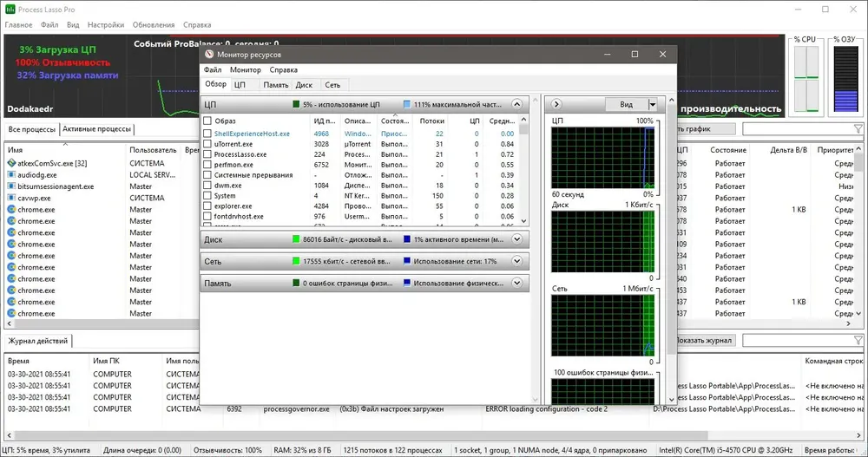Click the round arrow button above CPU graph

click(x=556, y=104)
